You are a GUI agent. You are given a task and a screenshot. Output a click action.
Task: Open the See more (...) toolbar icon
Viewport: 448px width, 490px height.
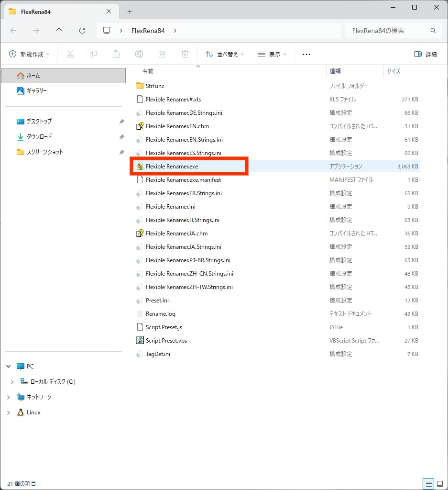click(306, 54)
